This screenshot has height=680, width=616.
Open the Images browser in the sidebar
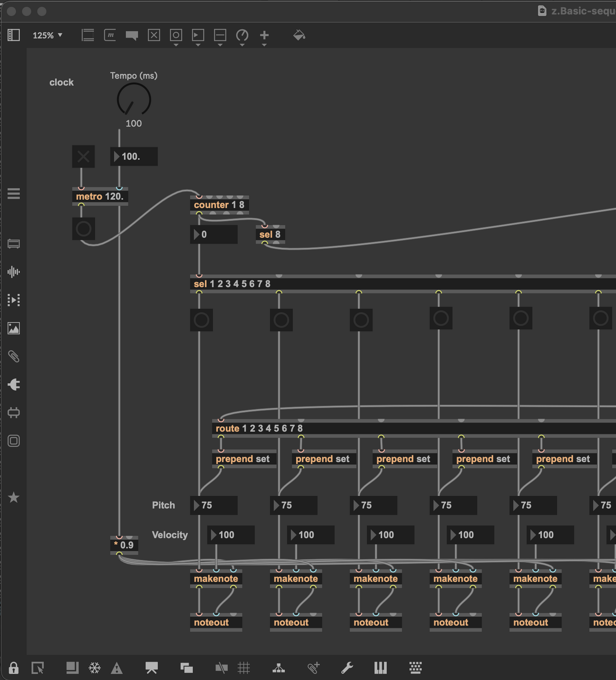point(14,328)
